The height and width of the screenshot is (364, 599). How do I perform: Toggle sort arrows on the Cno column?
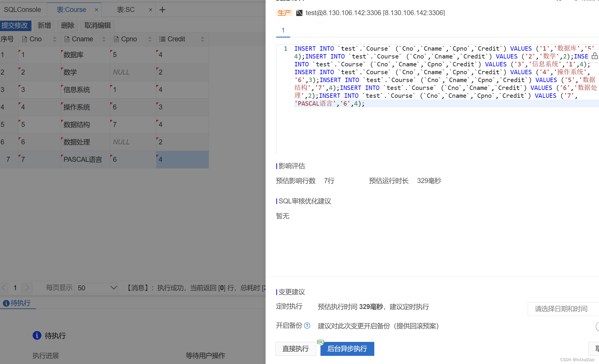tap(54, 39)
